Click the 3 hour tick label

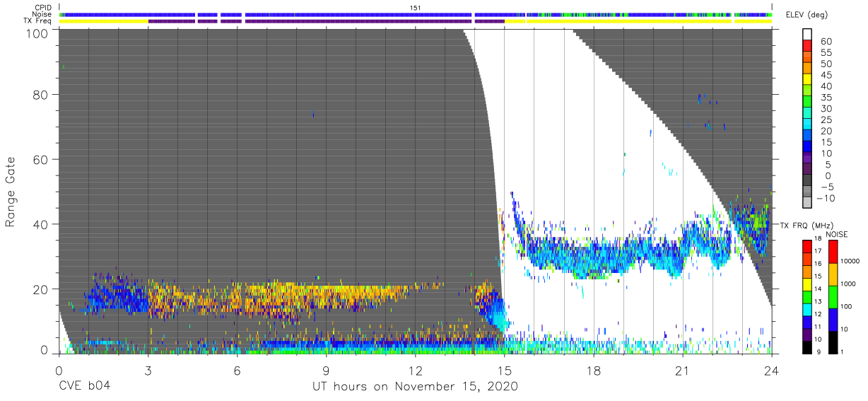point(148,369)
